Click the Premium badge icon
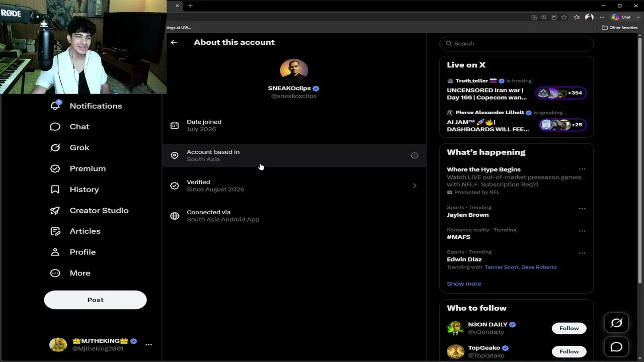 [x=55, y=168]
